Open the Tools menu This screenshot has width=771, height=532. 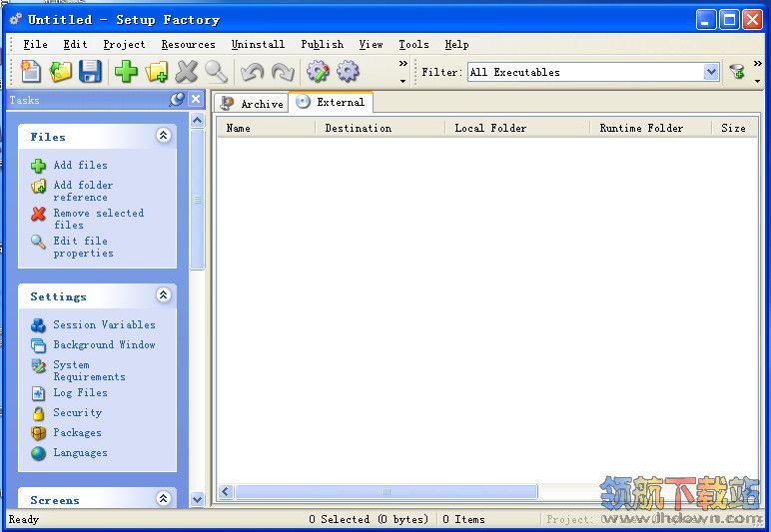(413, 44)
